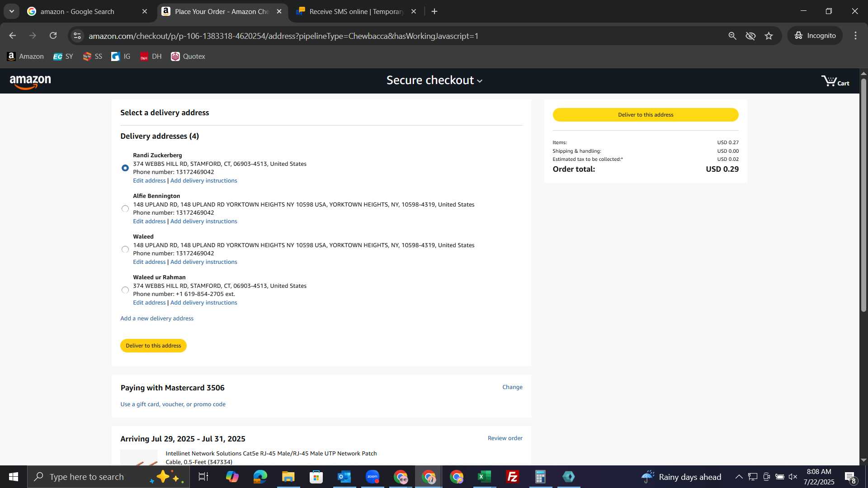Edit address for Waleed ur Rahman
868x488 pixels.
coord(149,303)
